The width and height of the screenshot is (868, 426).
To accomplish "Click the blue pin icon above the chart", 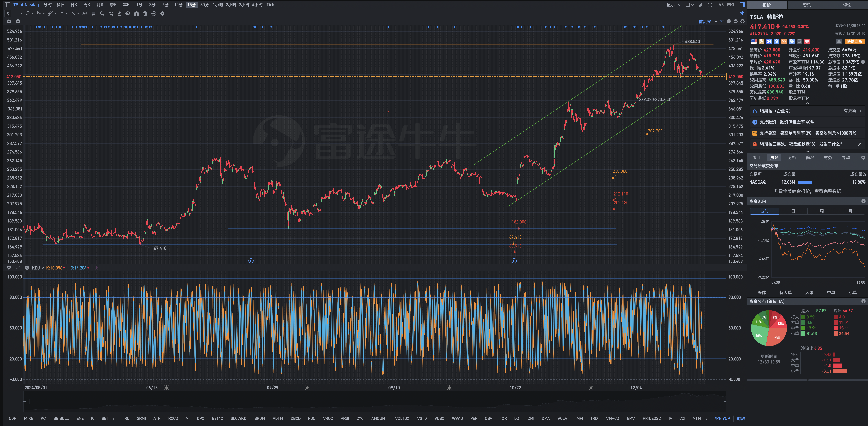I will click(x=742, y=13).
